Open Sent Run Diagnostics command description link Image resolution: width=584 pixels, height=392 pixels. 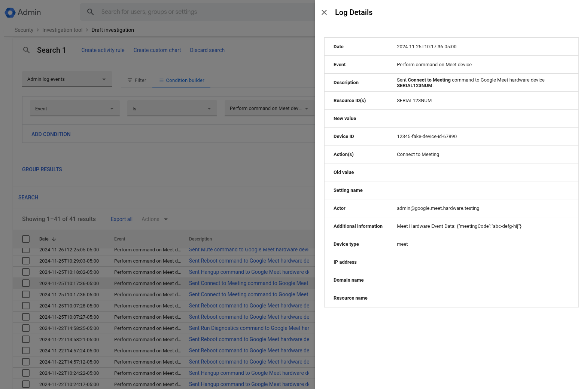249,328
